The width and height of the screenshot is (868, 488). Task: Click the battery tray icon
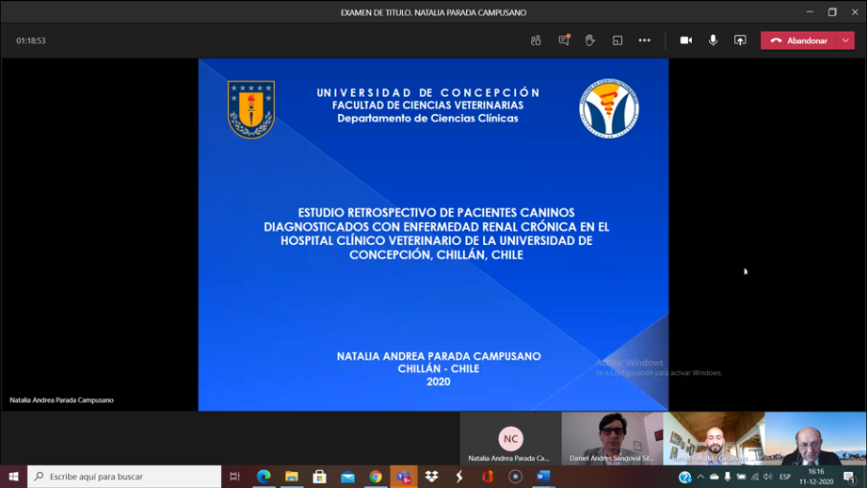[741, 477]
